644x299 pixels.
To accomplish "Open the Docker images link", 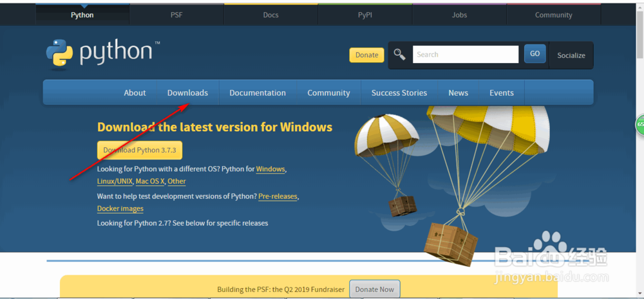I will [x=120, y=209].
